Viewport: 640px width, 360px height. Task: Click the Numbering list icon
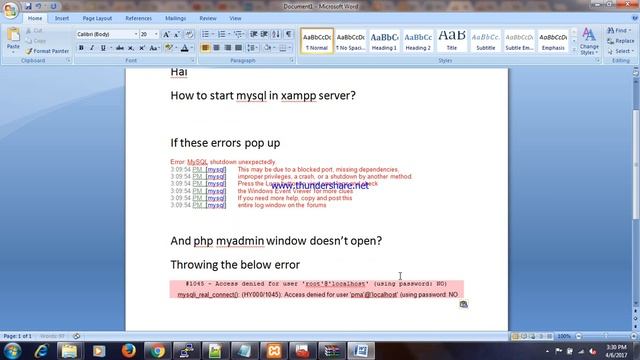[x=222, y=34]
